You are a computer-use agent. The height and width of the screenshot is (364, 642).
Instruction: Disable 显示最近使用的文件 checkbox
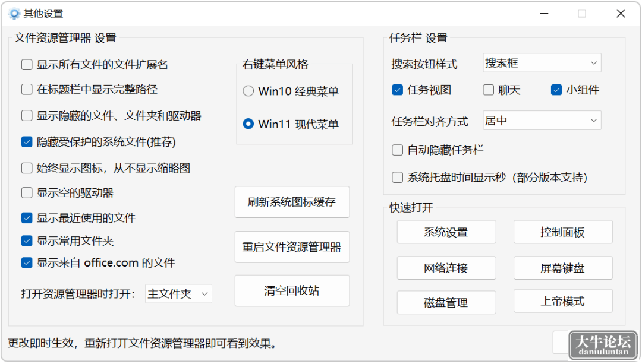[27, 218]
